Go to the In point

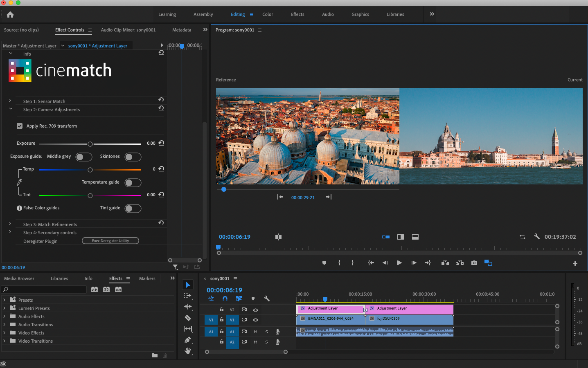tap(371, 263)
